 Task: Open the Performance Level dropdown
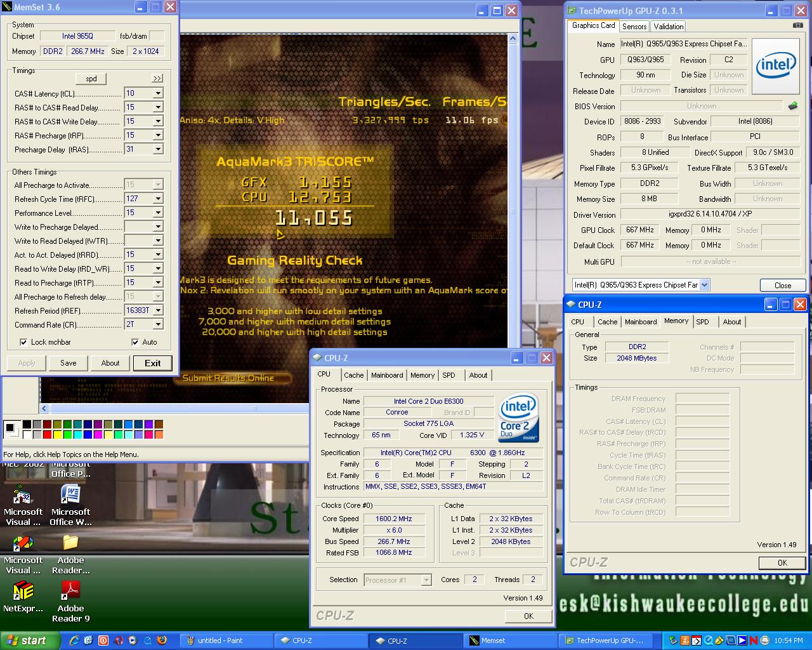158,213
